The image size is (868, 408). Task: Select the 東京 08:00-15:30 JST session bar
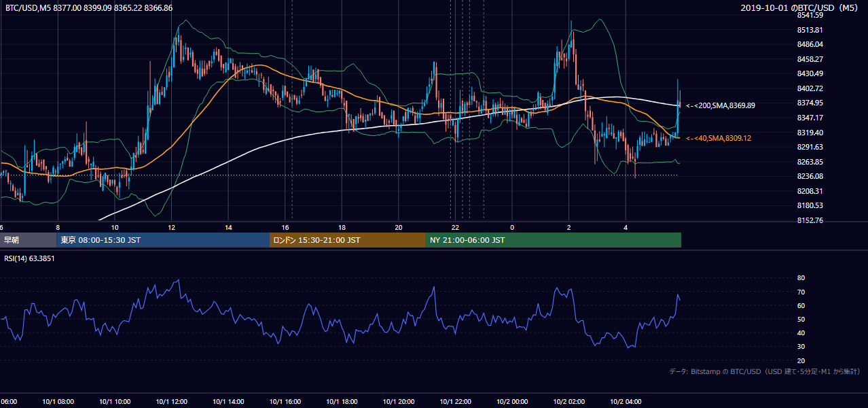(163, 240)
